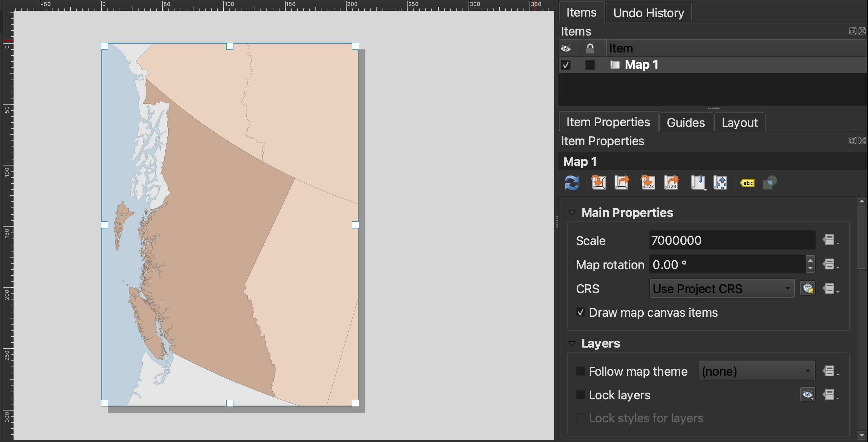
Task: Switch to the Undo History tab
Action: pos(648,13)
